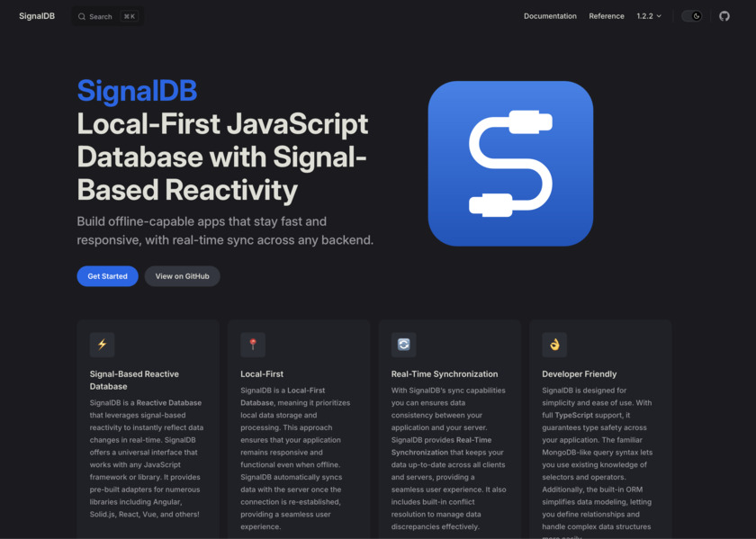Image resolution: width=756 pixels, height=539 pixels.
Task: Open the GitHub repository icon in header
Action: tap(724, 16)
